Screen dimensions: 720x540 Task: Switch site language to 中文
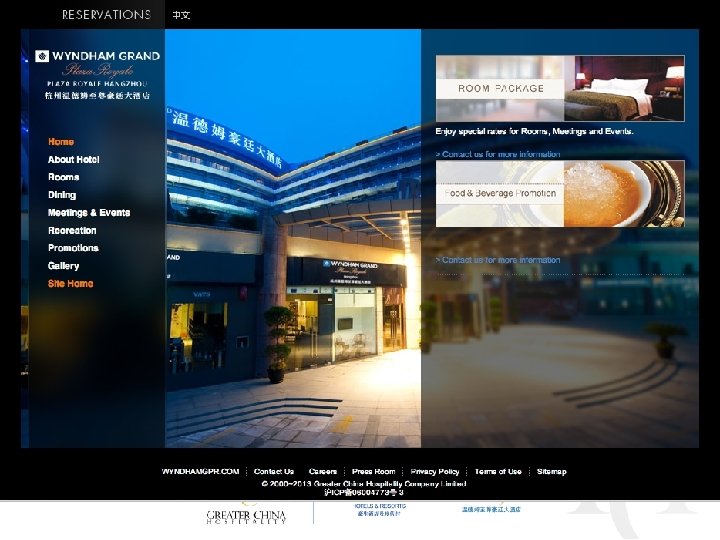tap(181, 15)
